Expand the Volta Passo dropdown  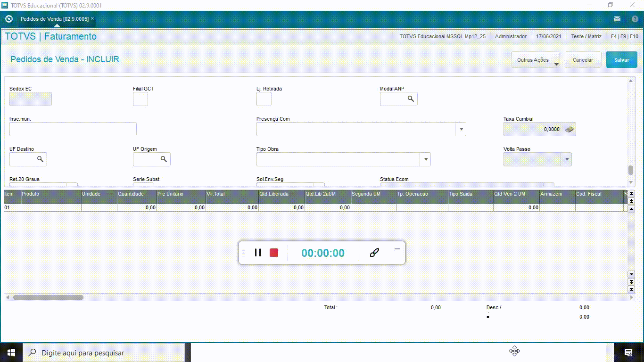pos(566,159)
